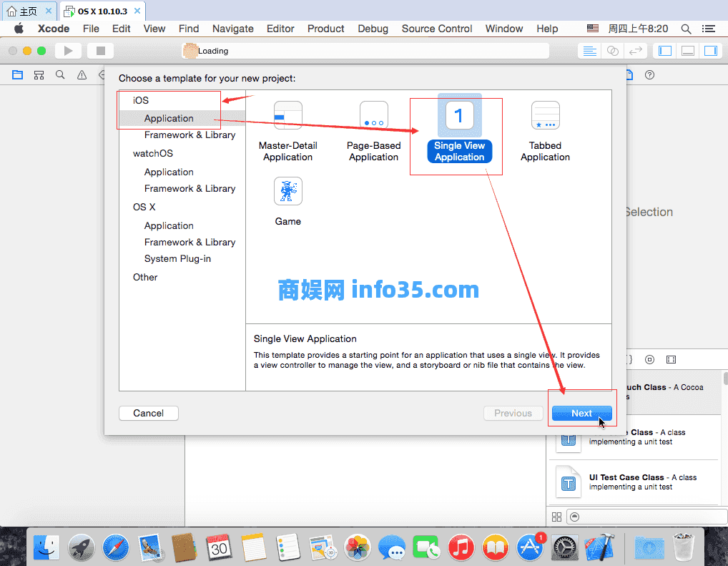Image resolution: width=728 pixels, height=566 pixels.
Task: Open System Preferences from the Dock
Action: (564, 547)
